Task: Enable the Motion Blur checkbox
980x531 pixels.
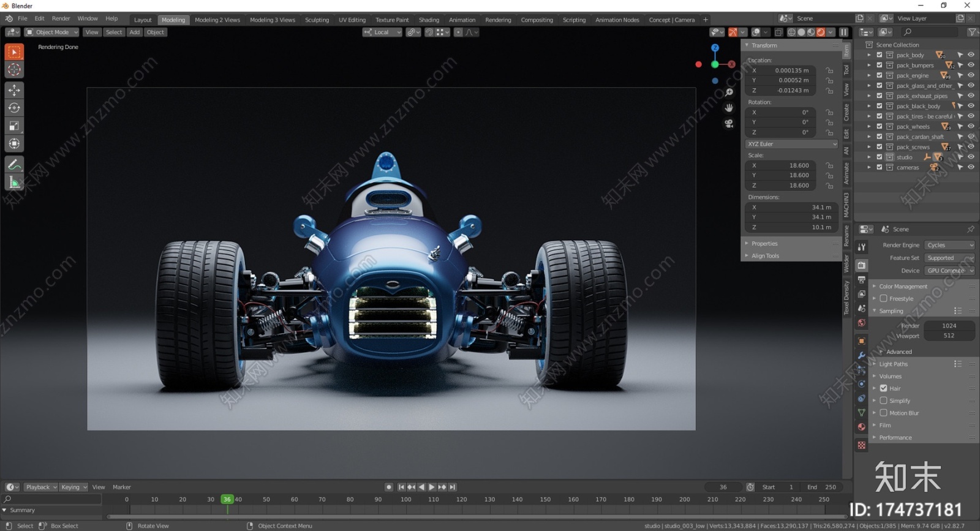Action: 883,413
